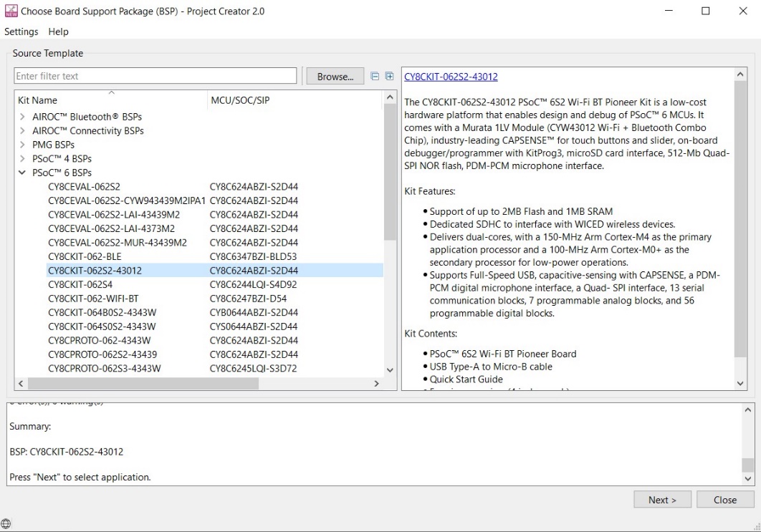Click kit list scroll up arrow
Screen dimensions: 761x532
390,97
